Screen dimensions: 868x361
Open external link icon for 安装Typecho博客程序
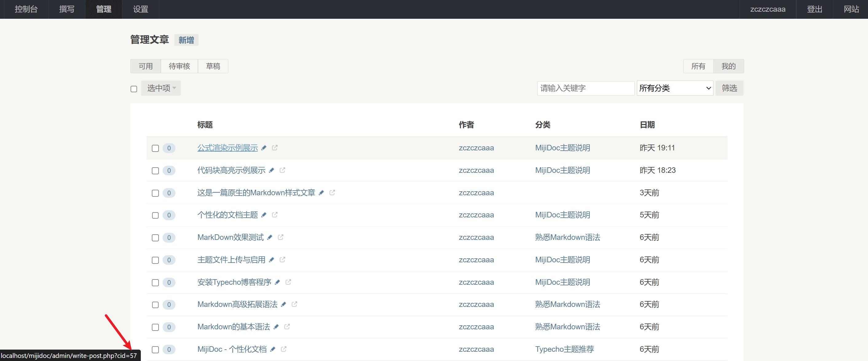tap(288, 282)
